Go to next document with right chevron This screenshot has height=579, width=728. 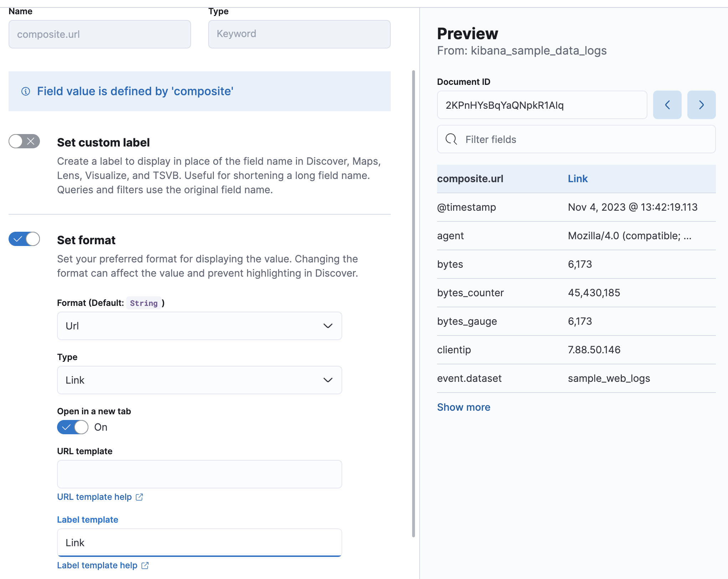701,104
